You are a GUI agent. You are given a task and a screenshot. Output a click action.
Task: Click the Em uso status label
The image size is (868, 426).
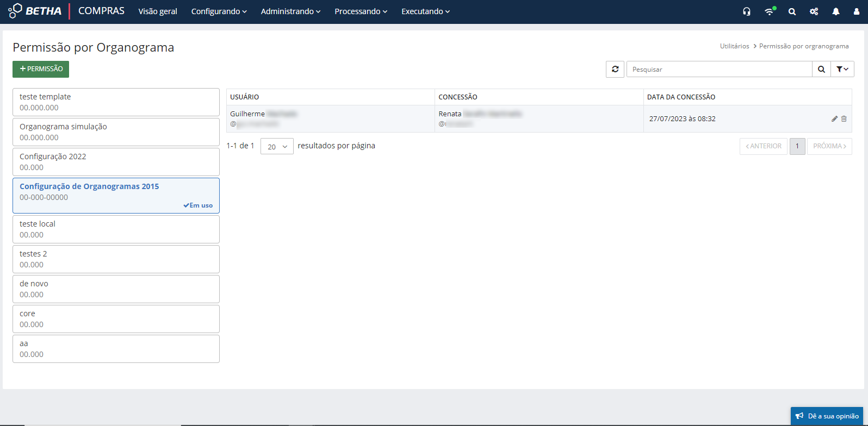(198, 205)
